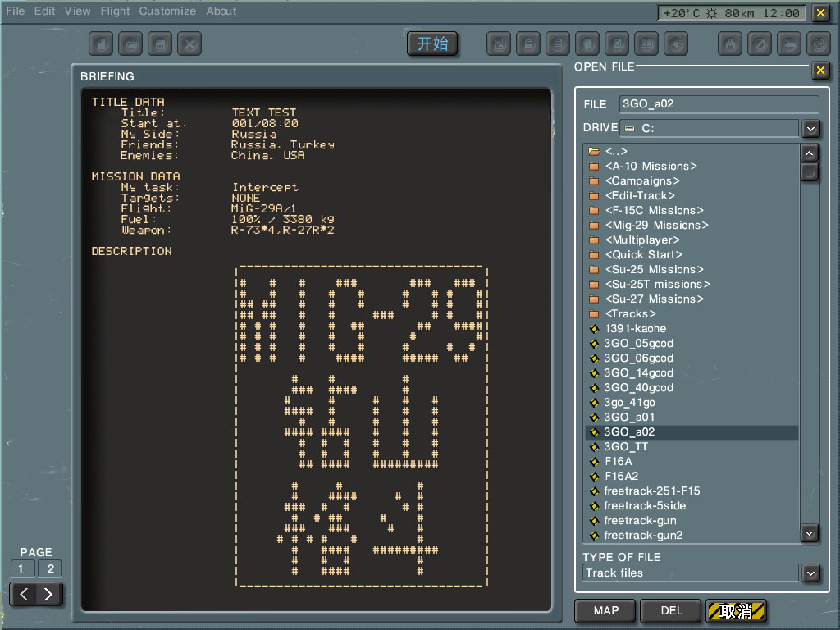The image size is (840, 630).
Task: Expand the Type of File dropdown
Action: [810, 573]
